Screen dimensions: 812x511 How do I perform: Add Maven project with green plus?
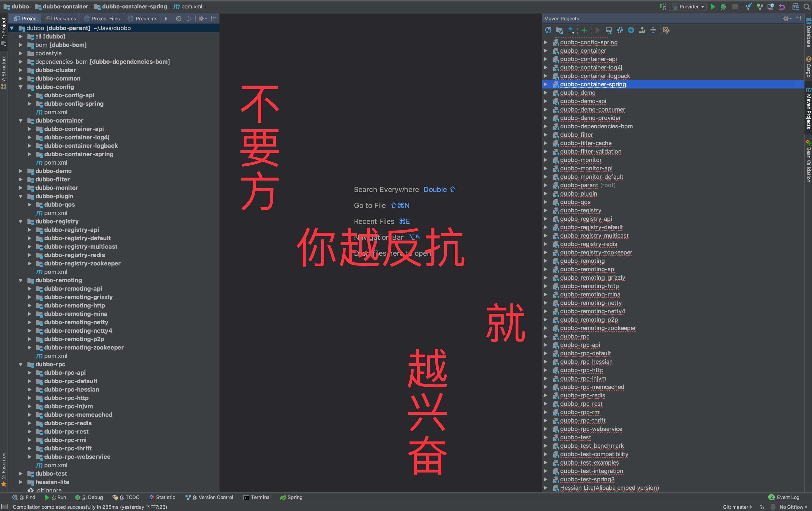584,30
